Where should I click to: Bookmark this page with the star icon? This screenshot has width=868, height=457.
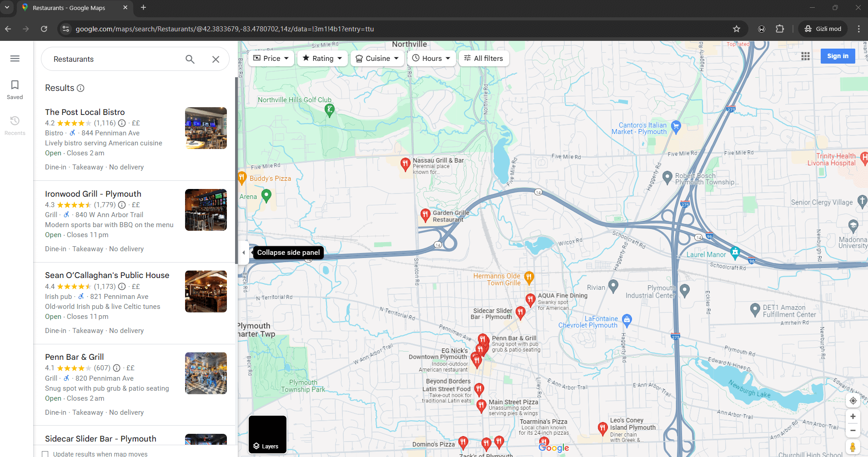tap(737, 29)
